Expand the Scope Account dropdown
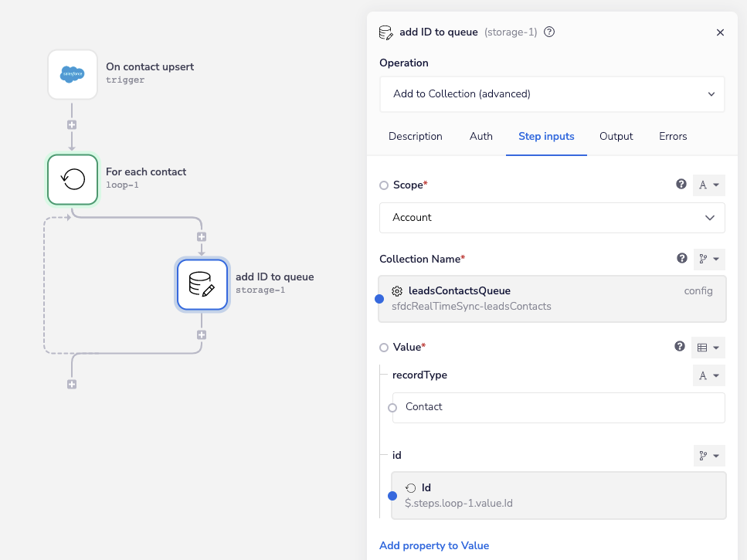Screen dimensions: 747x560 [552, 218]
